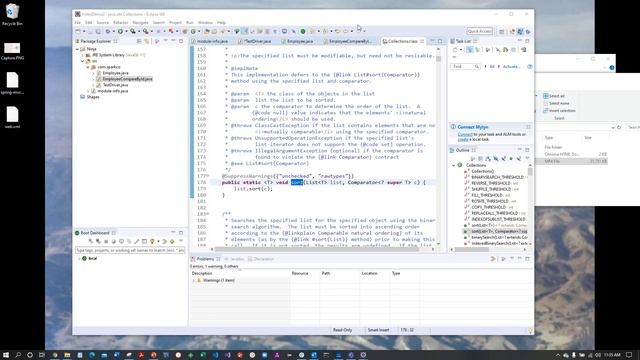Screen dimensions: 640x360
Task: Click the Create local task link
Action: click(x=463, y=139)
